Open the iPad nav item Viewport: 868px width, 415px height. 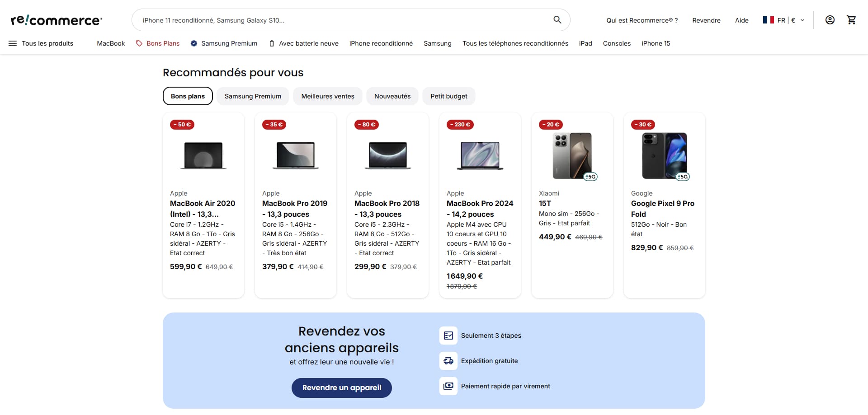coord(585,43)
